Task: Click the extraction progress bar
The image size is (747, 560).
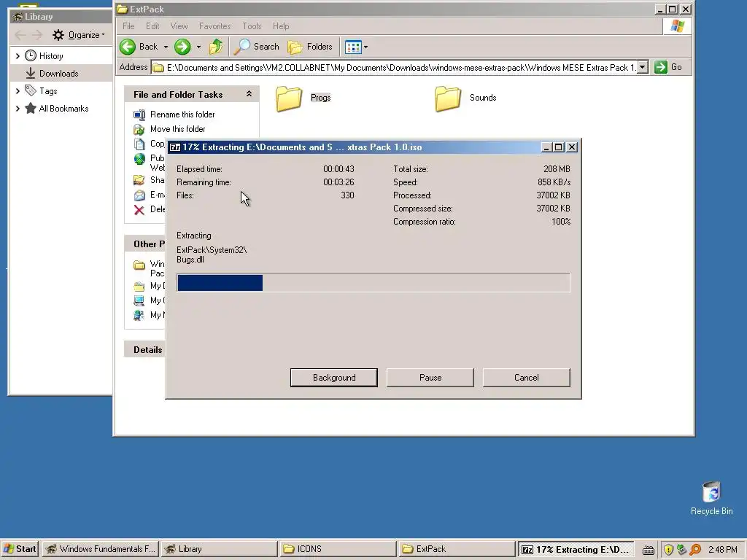Action: point(373,283)
